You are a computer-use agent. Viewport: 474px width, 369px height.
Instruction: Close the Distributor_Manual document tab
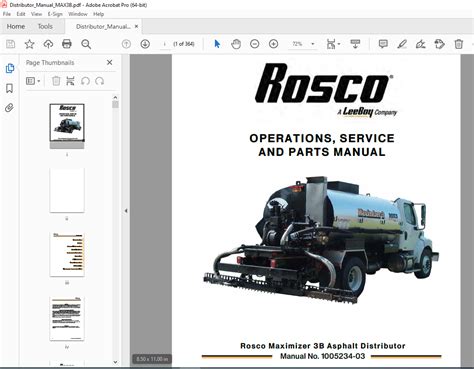[x=136, y=26]
